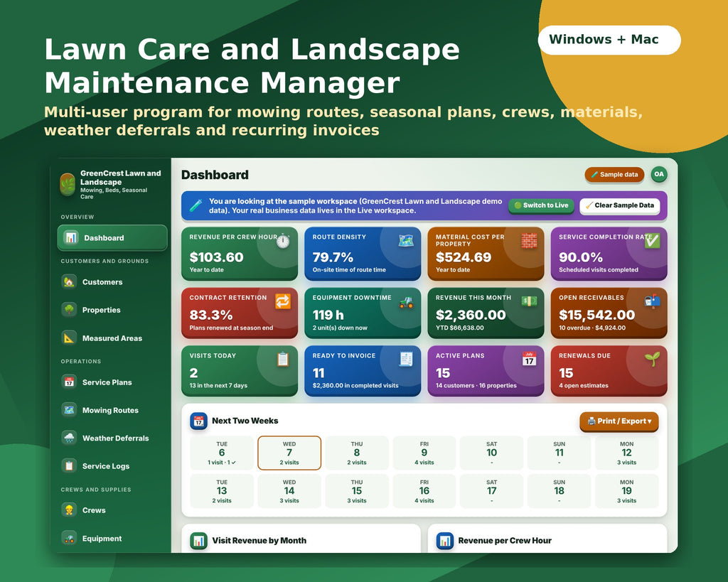Image resolution: width=728 pixels, height=582 pixels.
Task: Click the '13 in the next 7 days' text
Action: coord(218,385)
